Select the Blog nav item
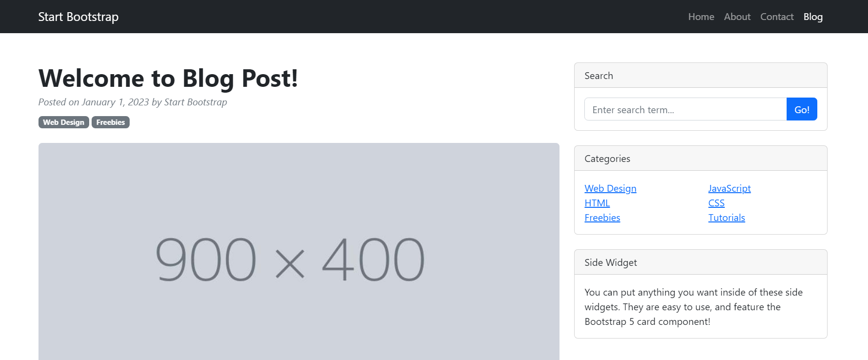The image size is (868, 360). point(813,17)
